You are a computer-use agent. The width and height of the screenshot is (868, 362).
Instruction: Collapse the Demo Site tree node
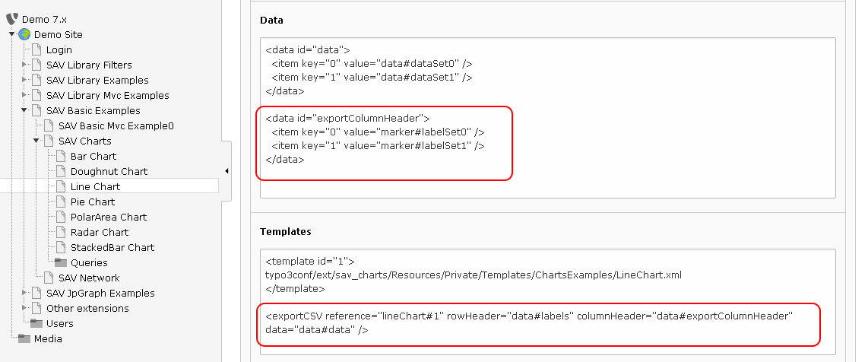tap(11, 34)
